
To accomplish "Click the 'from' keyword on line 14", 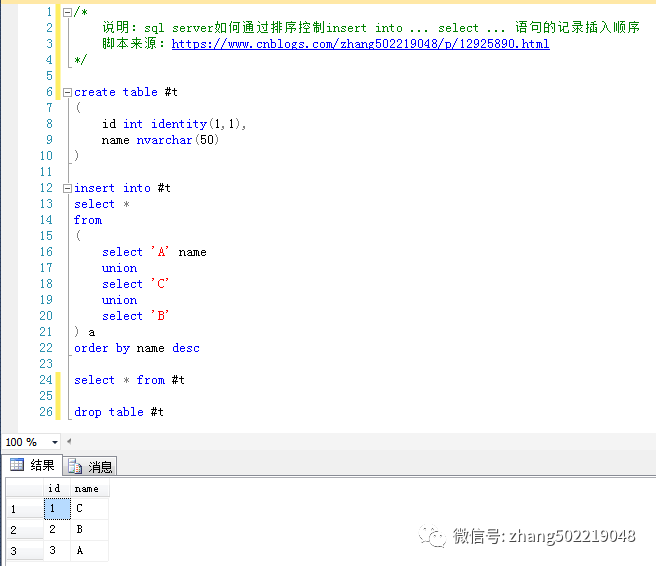I will click(x=88, y=220).
